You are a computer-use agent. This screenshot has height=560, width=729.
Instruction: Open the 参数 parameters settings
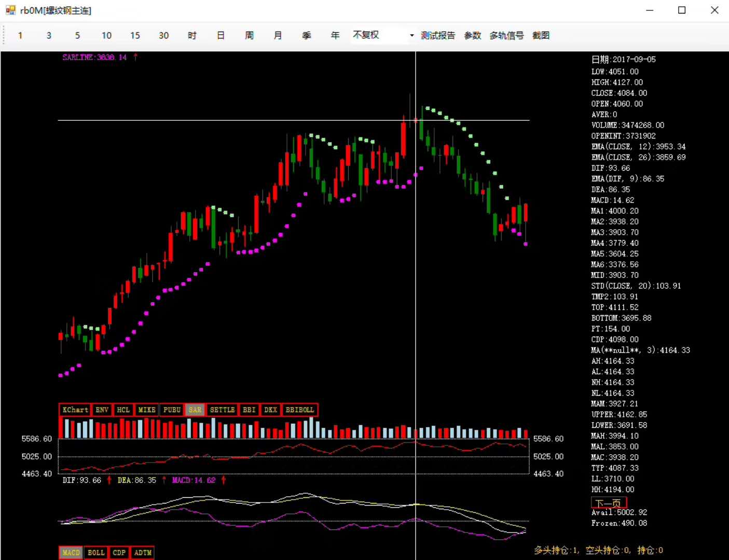point(472,35)
